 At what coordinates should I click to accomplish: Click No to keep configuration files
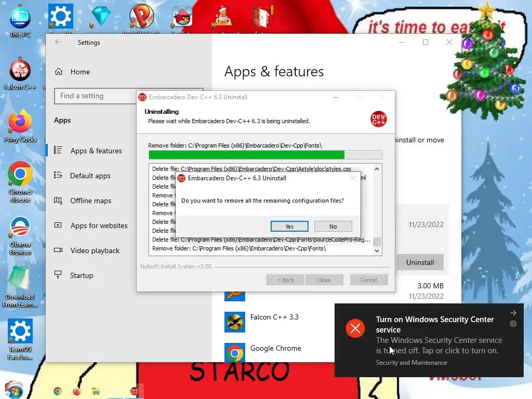click(333, 227)
